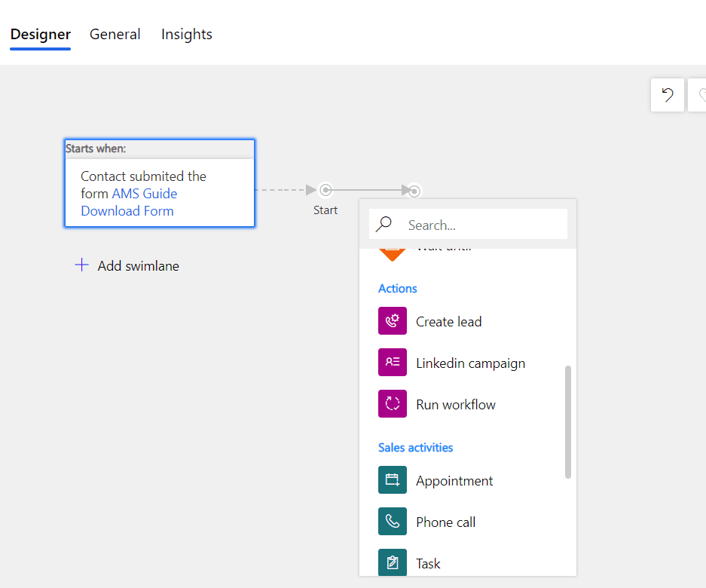Click the Task clipboard icon
Screen dimensions: 706x588
click(392, 562)
